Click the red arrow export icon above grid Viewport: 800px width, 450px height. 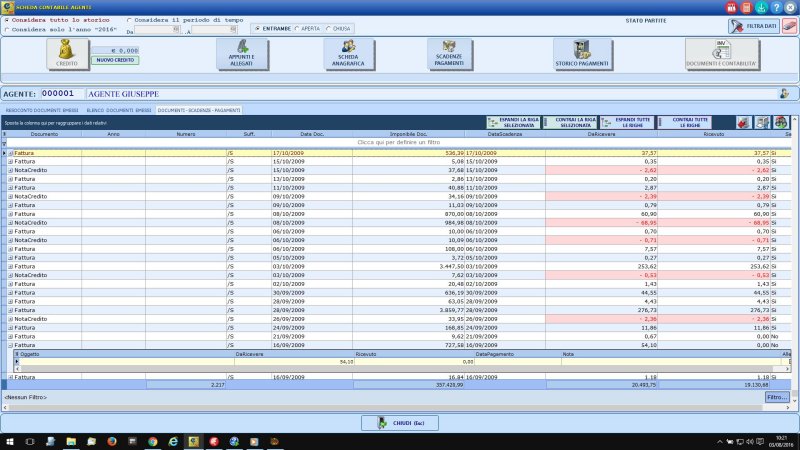[x=743, y=122]
